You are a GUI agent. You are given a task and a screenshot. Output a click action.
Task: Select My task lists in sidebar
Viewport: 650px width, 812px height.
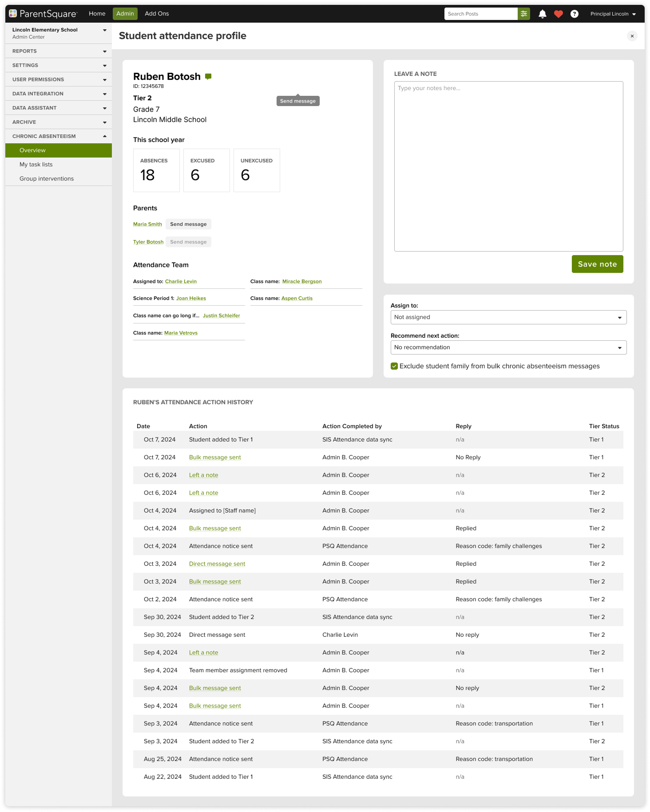click(36, 165)
